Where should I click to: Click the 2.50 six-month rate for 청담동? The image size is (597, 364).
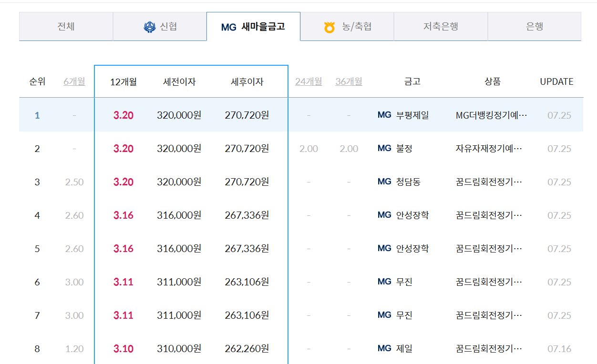[74, 182]
